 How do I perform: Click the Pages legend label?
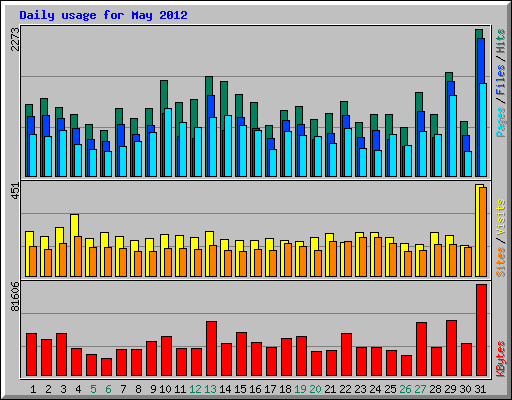[x=501, y=122]
